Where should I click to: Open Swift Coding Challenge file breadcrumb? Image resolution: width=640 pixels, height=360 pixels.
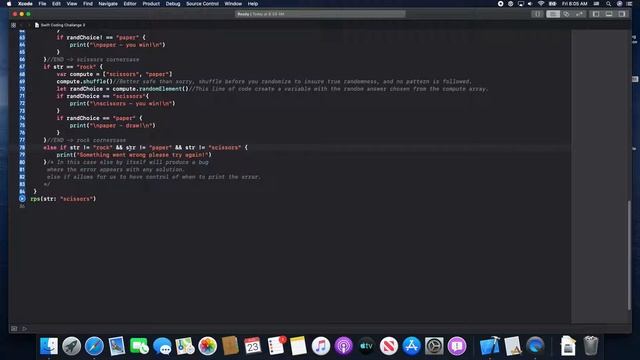[x=60, y=25]
